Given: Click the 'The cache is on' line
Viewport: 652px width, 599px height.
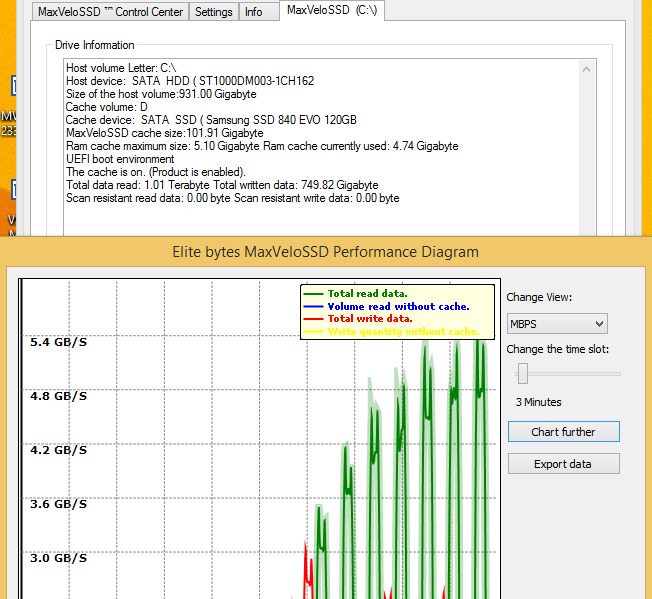Looking at the screenshot, I should click(x=156, y=172).
